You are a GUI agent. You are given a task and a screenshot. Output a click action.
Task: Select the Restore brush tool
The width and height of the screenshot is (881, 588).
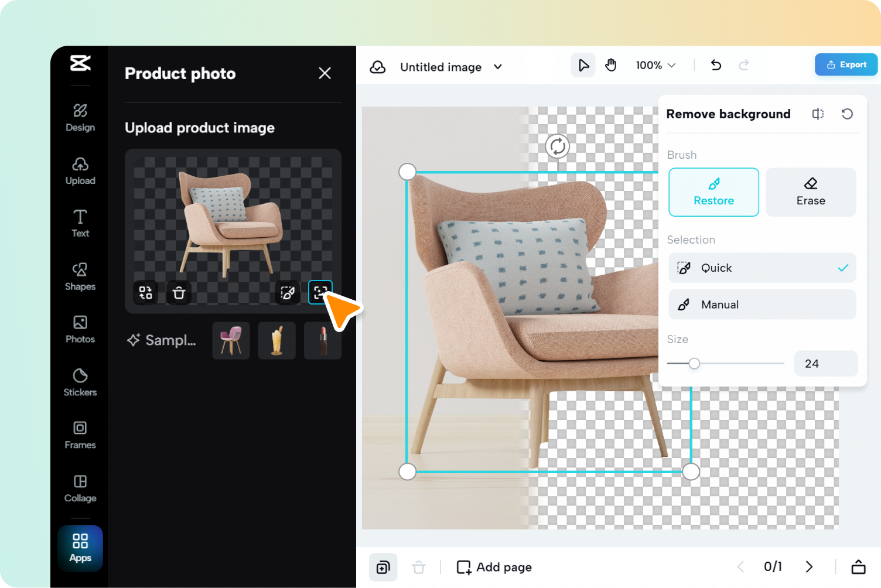click(x=713, y=192)
